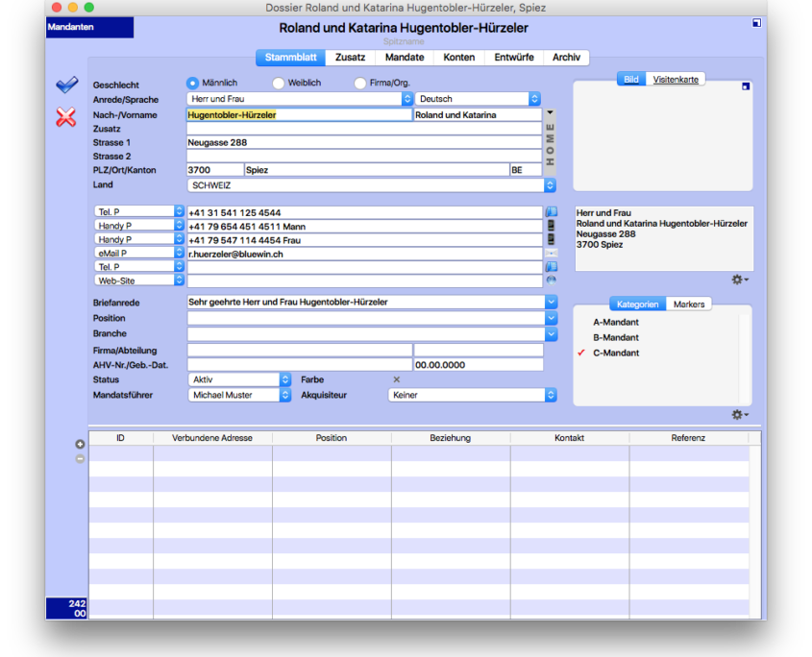Open Land dropdown SCHWEIZ
This screenshot has height=657, width=812.
click(371, 184)
